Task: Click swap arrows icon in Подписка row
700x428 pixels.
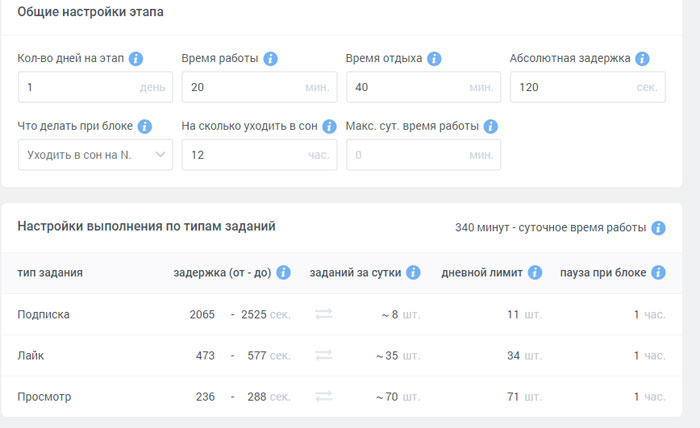Action: tap(324, 314)
